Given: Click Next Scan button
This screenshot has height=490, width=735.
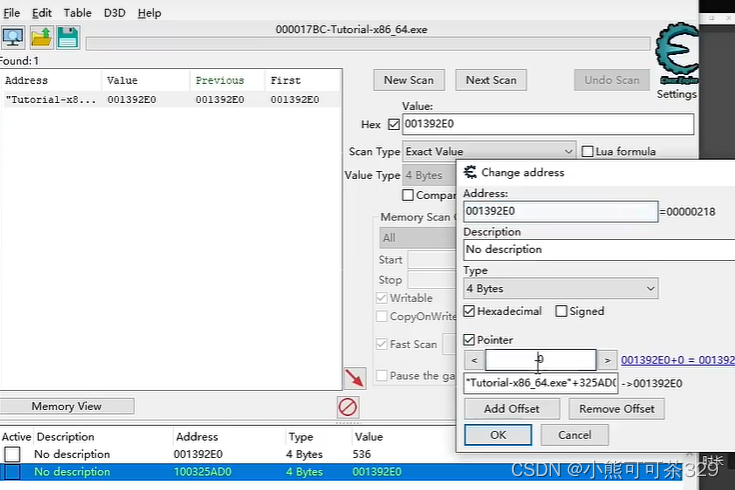Looking at the screenshot, I should click(x=491, y=80).
